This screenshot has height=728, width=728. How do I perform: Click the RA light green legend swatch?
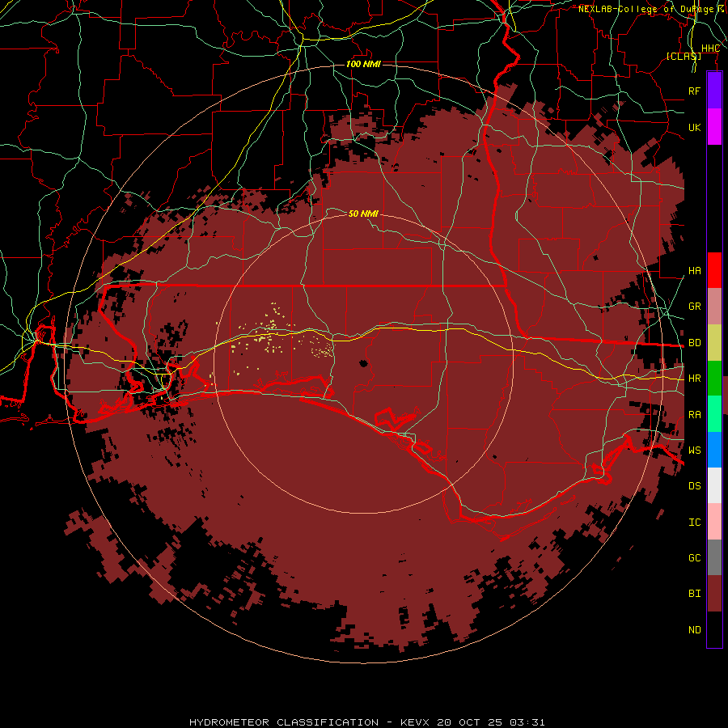tap(714, 414)
